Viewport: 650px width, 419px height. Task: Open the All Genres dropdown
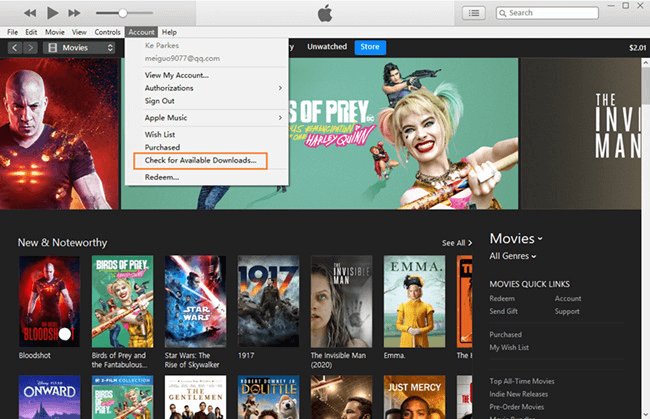pos(513,256)
